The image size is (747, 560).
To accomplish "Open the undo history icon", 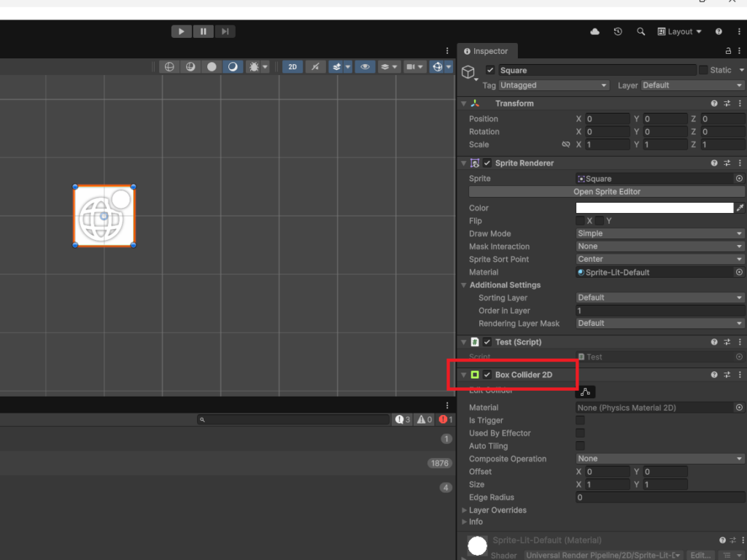I will [618, 31].
